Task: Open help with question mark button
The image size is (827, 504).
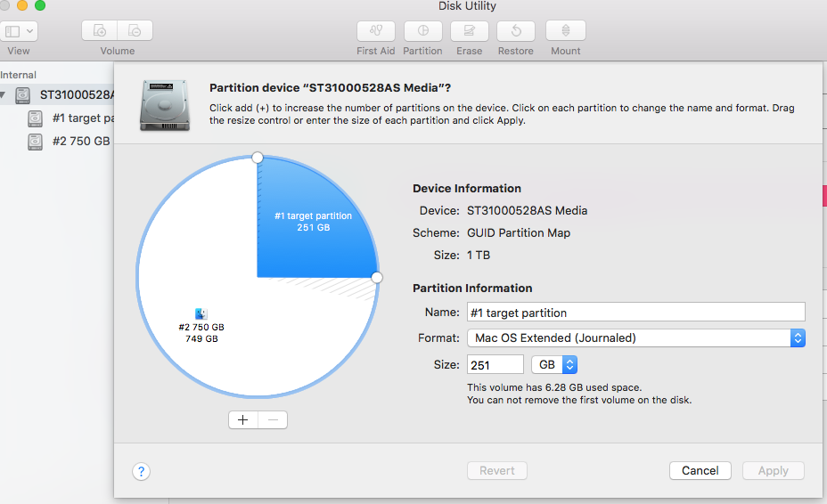Action: [x=142, y=471]
